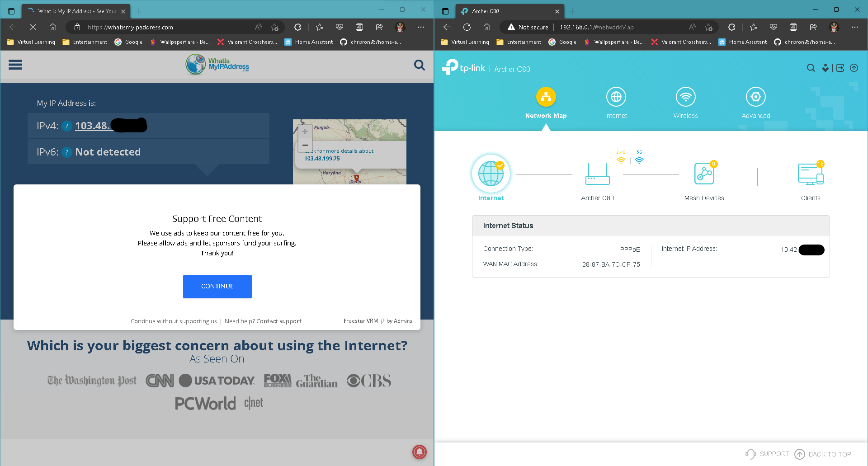
Task: Open the hamburger menu on WhatIsMyIPAddress page
Action: pyautogui.click(x=15, y=65)
